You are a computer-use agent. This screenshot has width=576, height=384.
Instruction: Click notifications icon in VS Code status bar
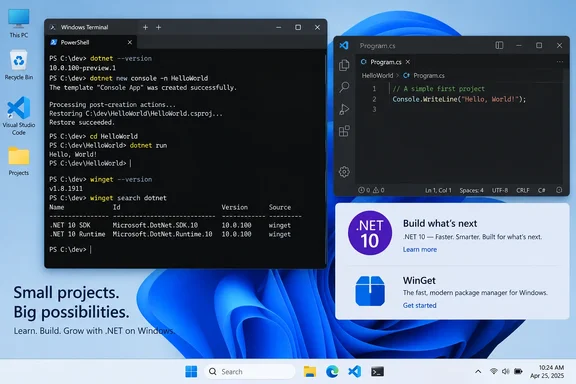[x=559, y=190]
